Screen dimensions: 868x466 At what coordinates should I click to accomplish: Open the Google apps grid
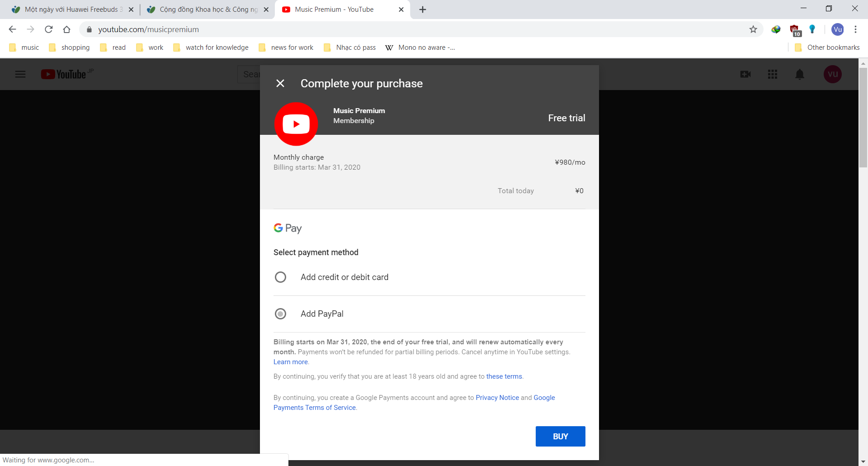[772, 74]
